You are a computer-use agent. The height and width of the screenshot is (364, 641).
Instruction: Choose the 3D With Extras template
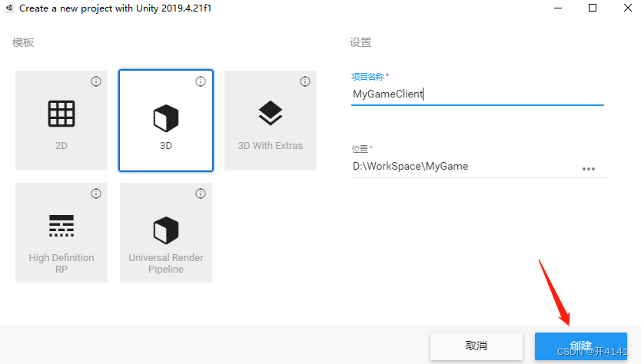pyautogui.click(x=271, y=121)
